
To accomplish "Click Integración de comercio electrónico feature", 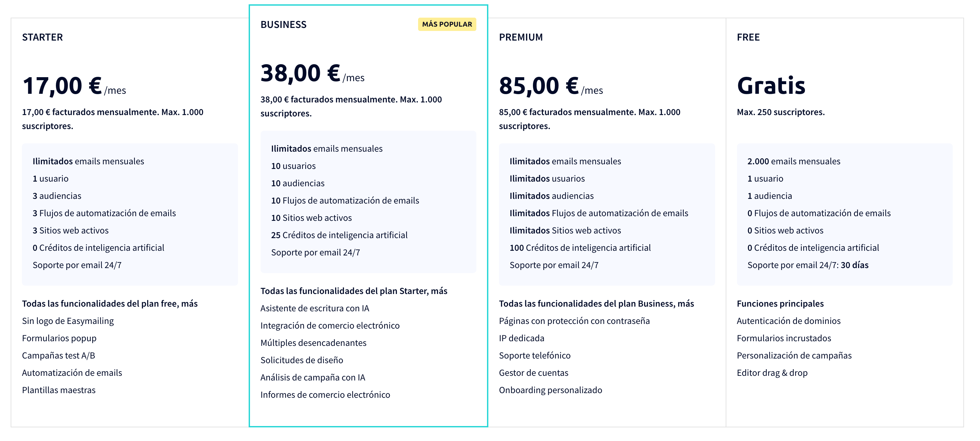I will pos(330,325).
